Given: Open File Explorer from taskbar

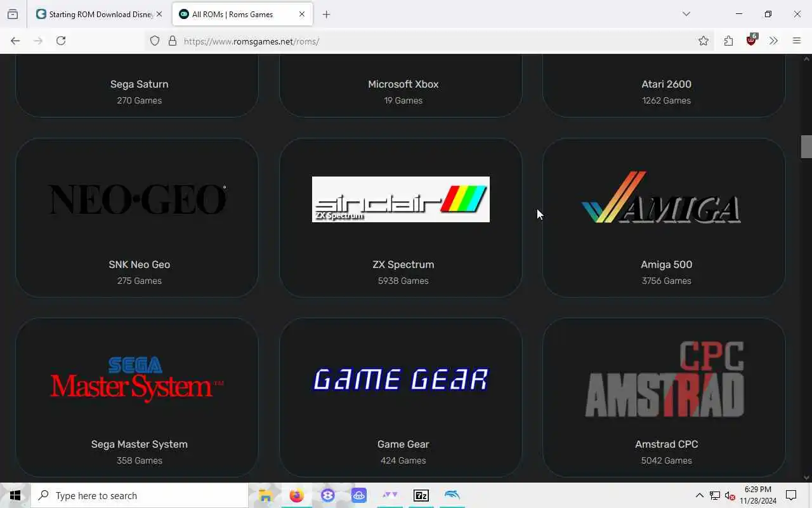Looking at the screenshot, I should [265, 495].
